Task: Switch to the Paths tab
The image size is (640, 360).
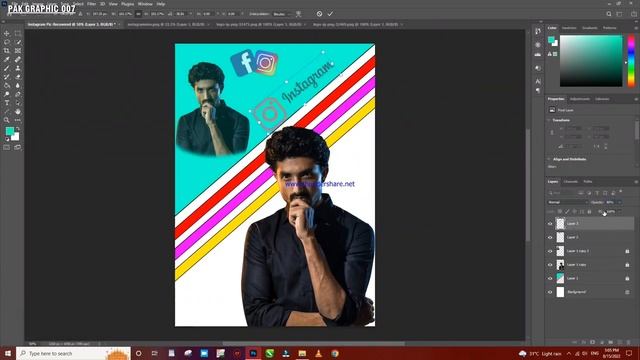Action: tap(588, 182)
